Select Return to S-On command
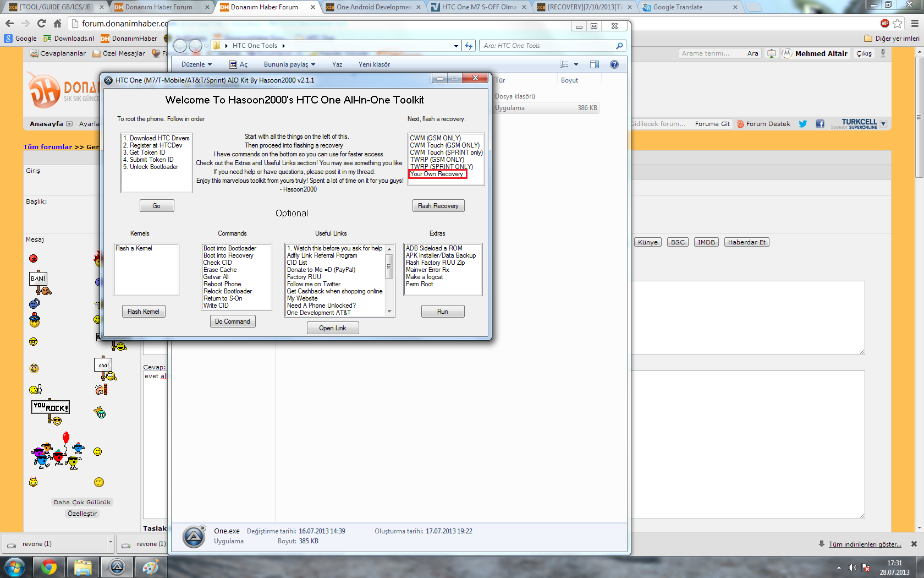Screen dimensions: 924x578 (223, 298)
